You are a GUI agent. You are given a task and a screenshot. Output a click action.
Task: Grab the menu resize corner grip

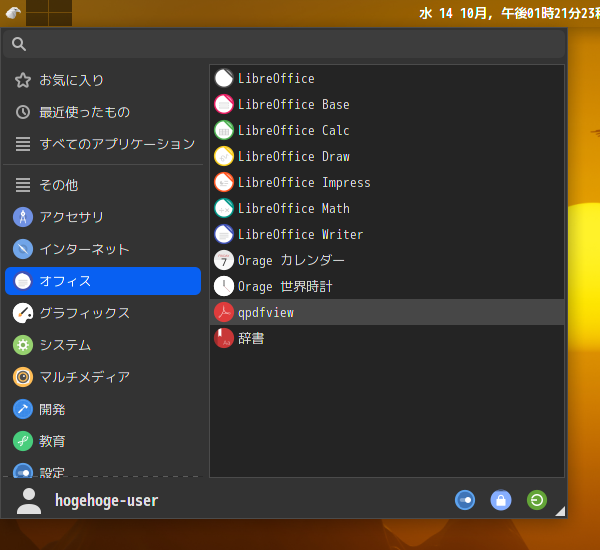560,511
